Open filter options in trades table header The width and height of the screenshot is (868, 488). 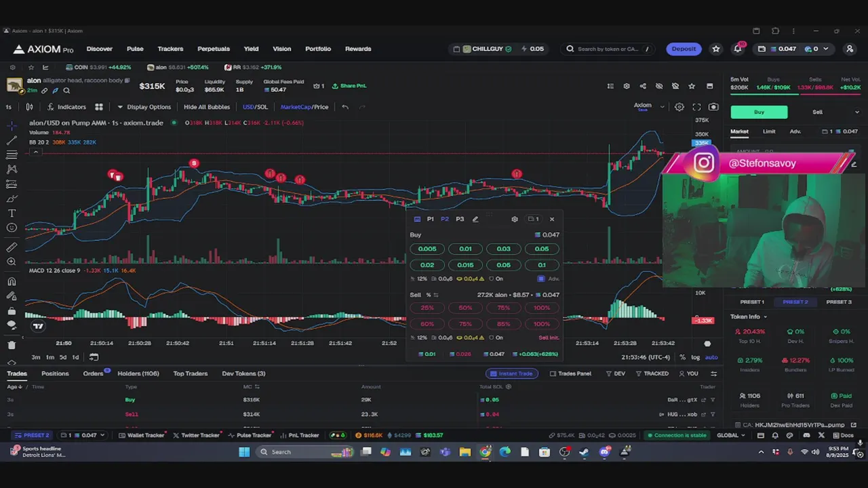click(x=713, y=373)
